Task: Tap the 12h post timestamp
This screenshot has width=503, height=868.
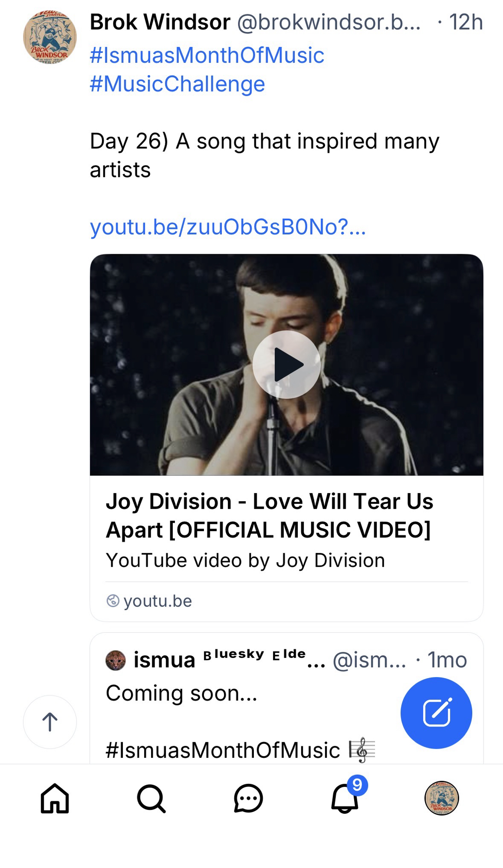Action: point(465,22)
